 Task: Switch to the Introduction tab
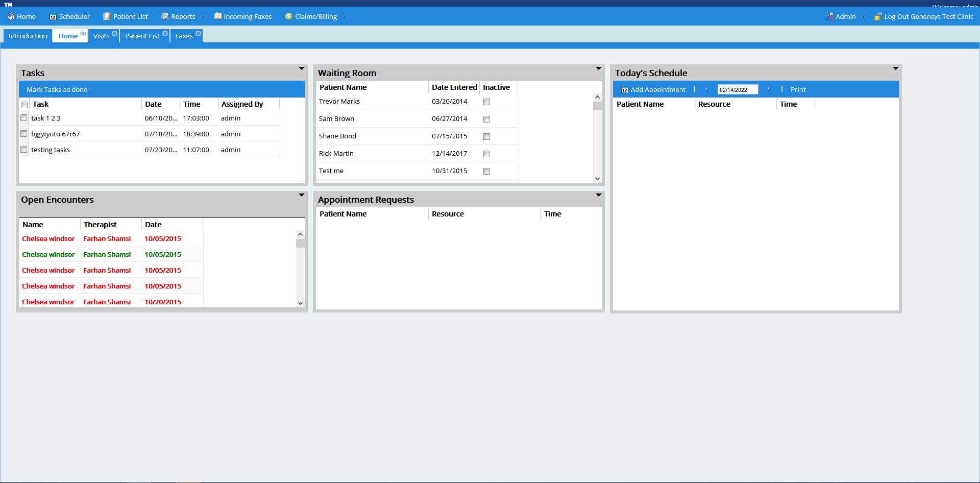28,36
